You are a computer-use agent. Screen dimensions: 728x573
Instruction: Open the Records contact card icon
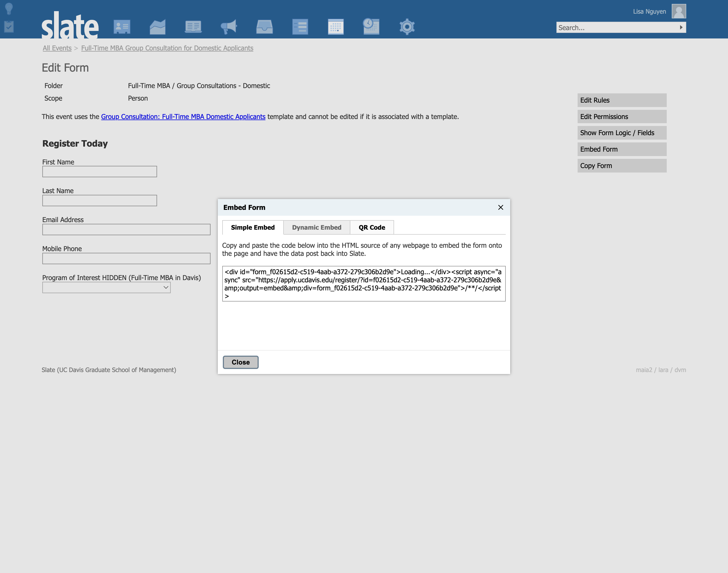(122, 26)
